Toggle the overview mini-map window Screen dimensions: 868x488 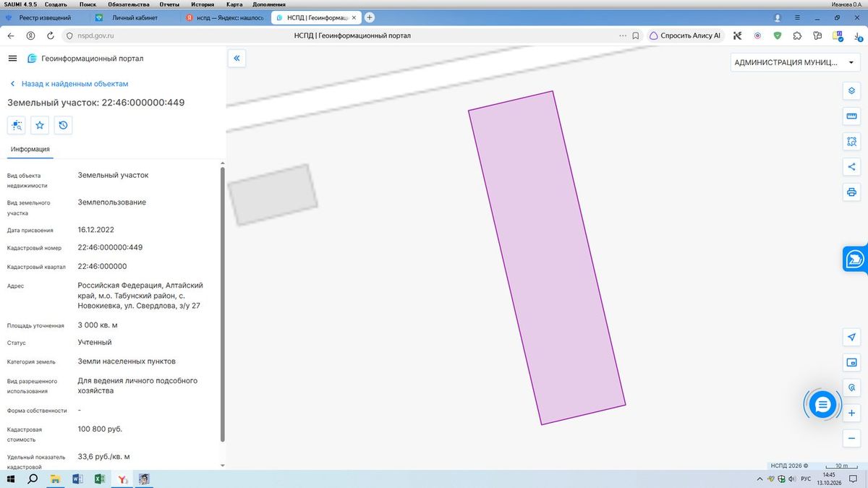click(851, 362)
